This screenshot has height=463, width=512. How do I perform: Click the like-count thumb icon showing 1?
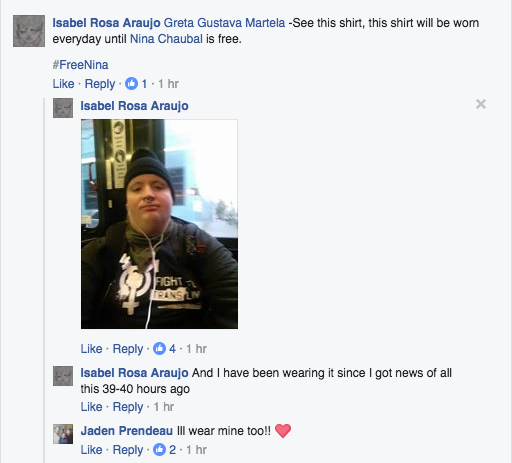click(x=131, y=84)
